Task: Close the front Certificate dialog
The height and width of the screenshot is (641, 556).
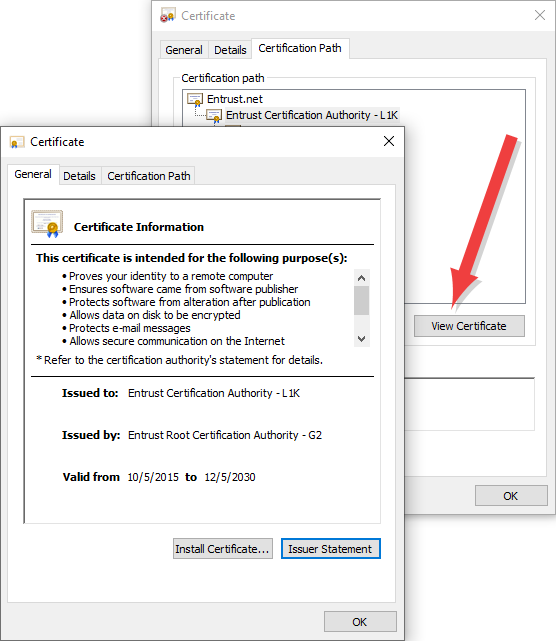Action: click(x=389, y=141)
